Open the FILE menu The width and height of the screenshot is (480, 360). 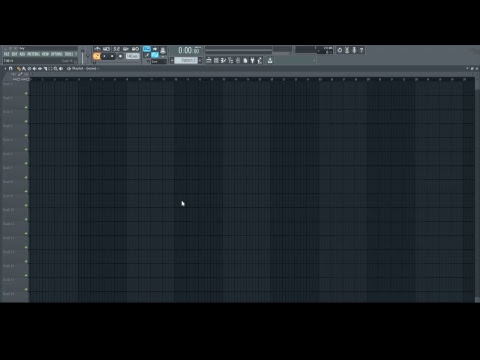[x=6, y=54]
